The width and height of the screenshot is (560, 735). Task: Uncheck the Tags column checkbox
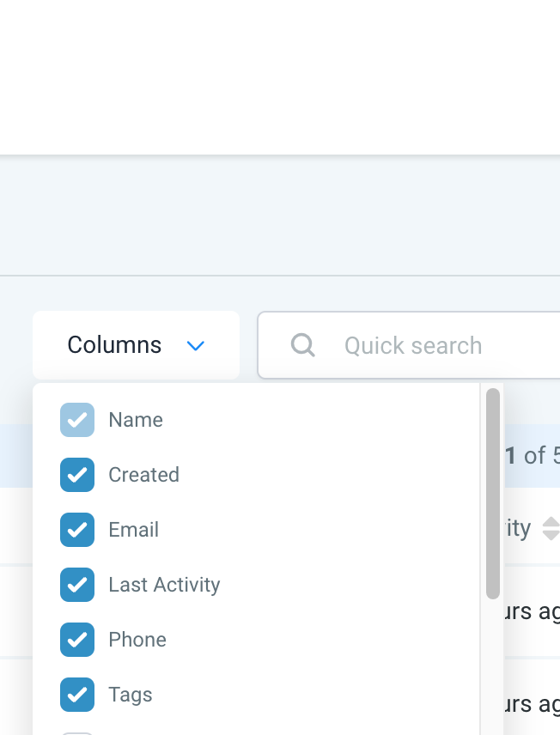pyautogui.click(x=77, y=695)
